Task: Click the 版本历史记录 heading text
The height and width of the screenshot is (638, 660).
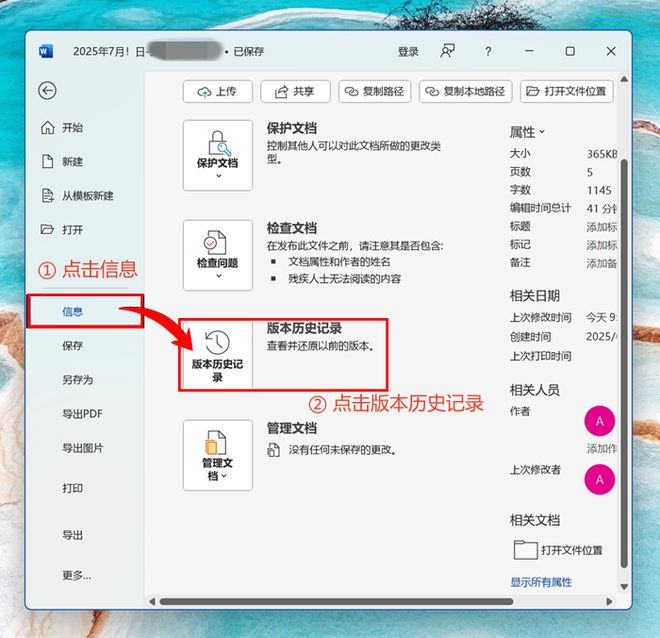Action: point(304,328)
